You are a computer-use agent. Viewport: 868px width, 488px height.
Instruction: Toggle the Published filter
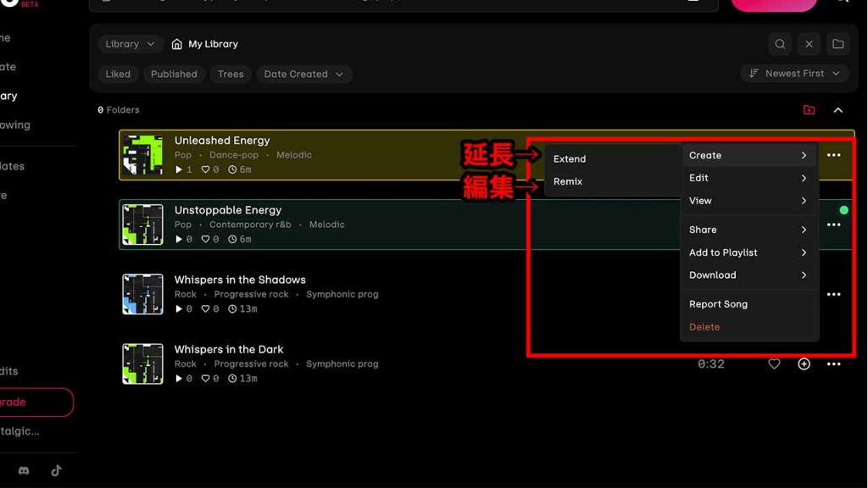(174, 75)
